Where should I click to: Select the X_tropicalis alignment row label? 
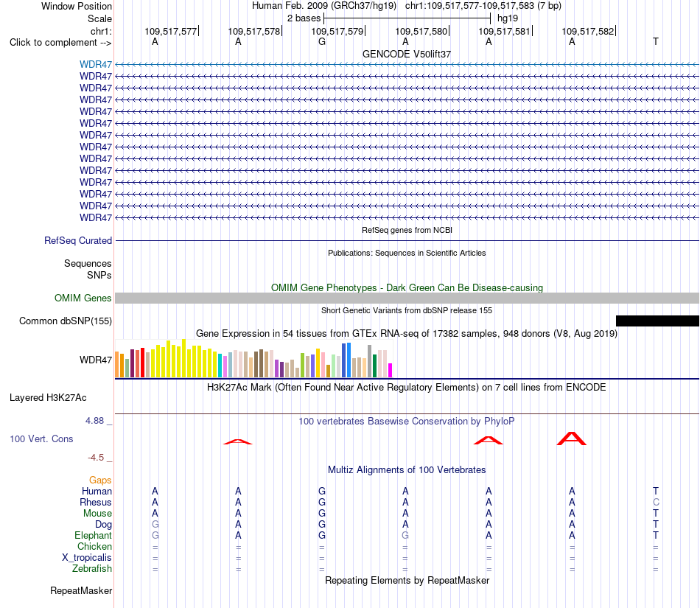(x=87, y=558)
